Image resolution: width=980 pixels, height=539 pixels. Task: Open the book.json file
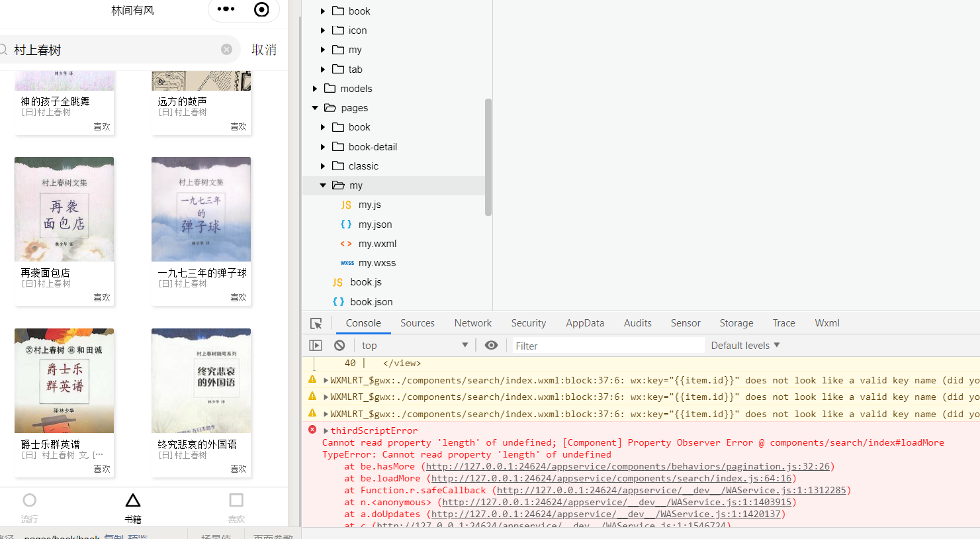tap(371, 302)
